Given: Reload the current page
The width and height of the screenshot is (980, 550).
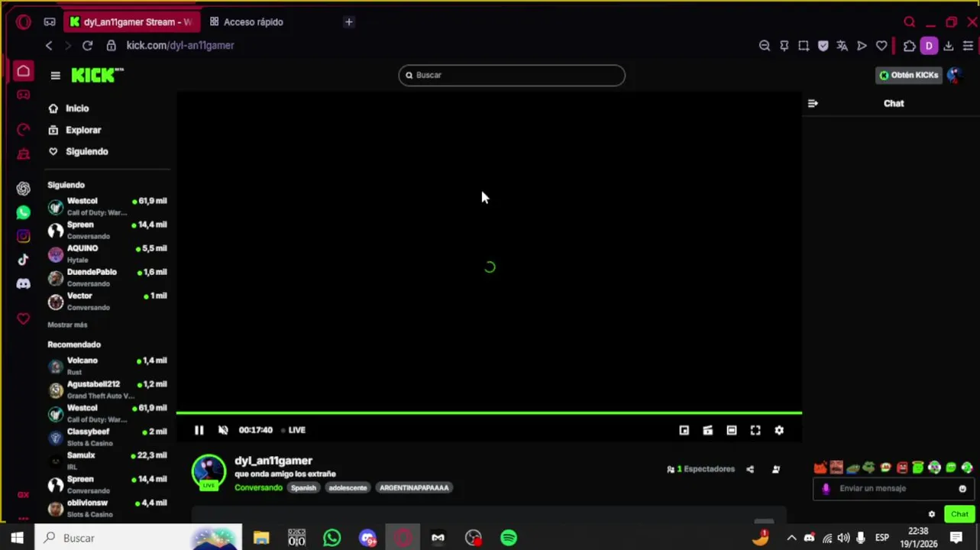Looking at the screenshot, I should tap(88, 46).
